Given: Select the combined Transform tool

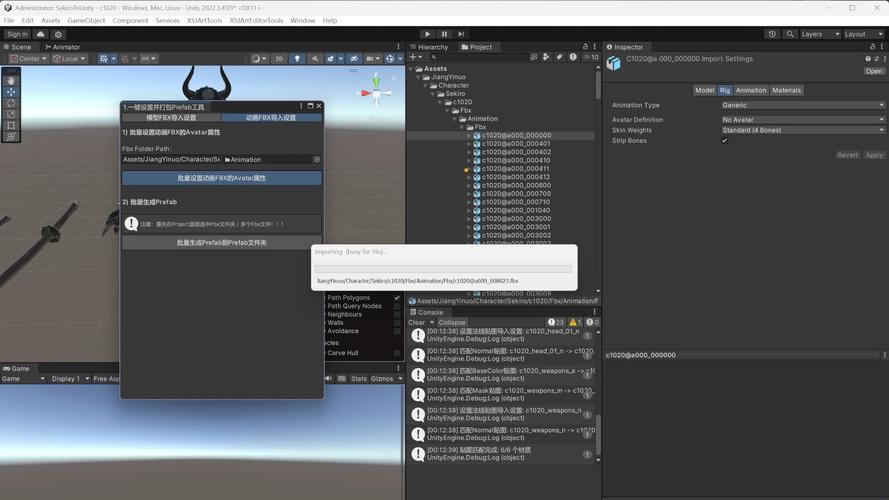Looking at the screenshot, I should (x=11, y=137).
